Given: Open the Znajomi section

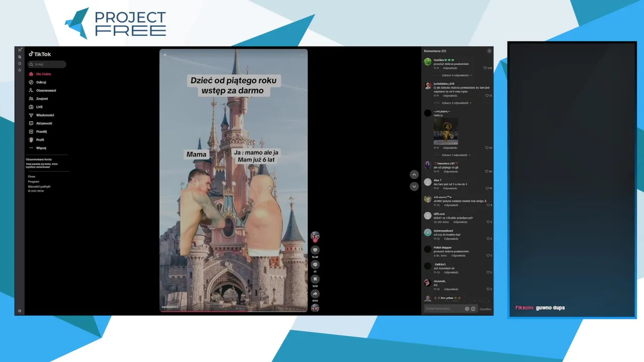Looking at the screenshot, I should coord(38,99).
